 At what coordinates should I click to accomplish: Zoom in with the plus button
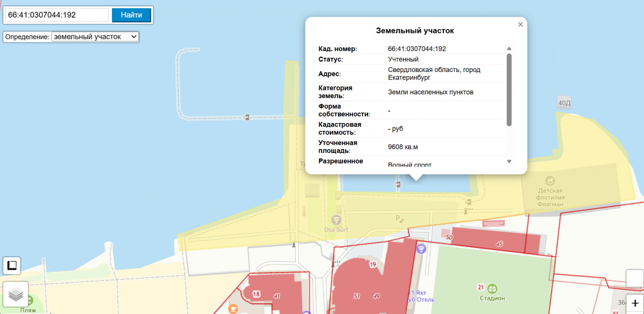point(635,304)
